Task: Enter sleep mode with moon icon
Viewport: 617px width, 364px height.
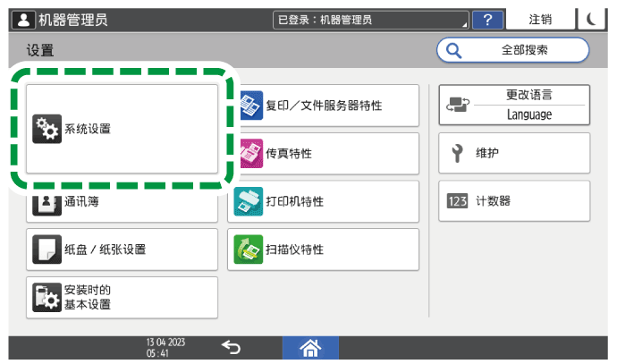Action: [591, 19]
